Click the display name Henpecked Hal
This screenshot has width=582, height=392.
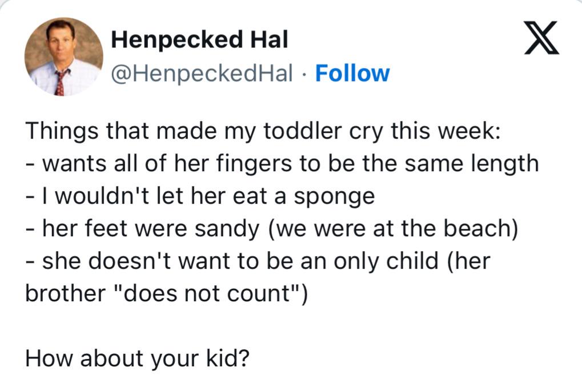199,40
